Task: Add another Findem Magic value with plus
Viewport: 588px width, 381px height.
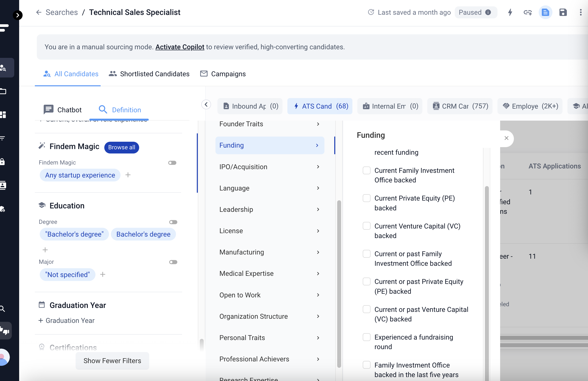Action: 128,175
